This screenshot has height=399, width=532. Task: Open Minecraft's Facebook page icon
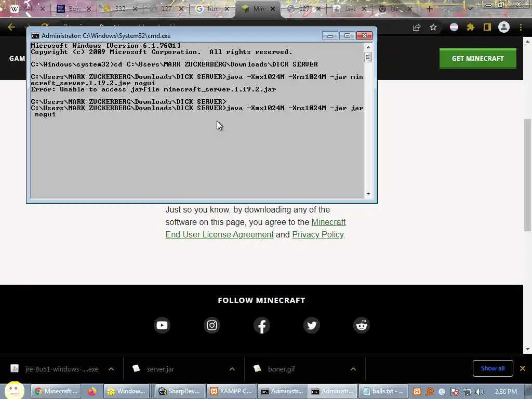pyautogui.click(x=262, y=325)
